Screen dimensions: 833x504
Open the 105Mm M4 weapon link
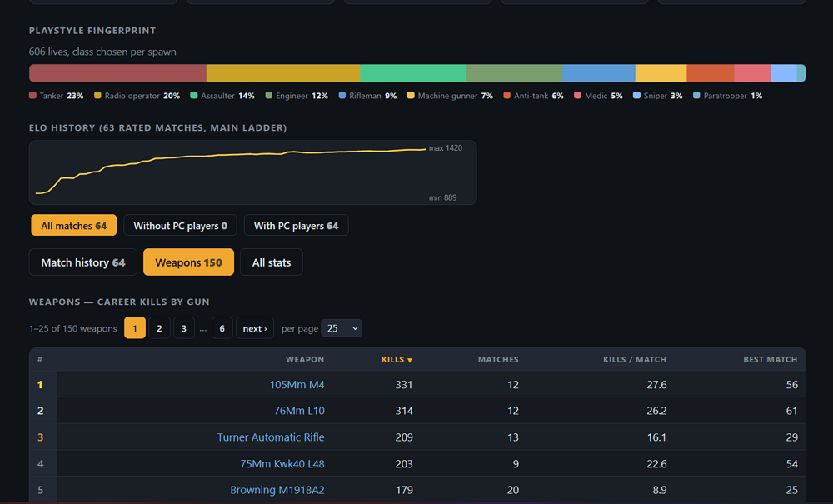point(297,385)
